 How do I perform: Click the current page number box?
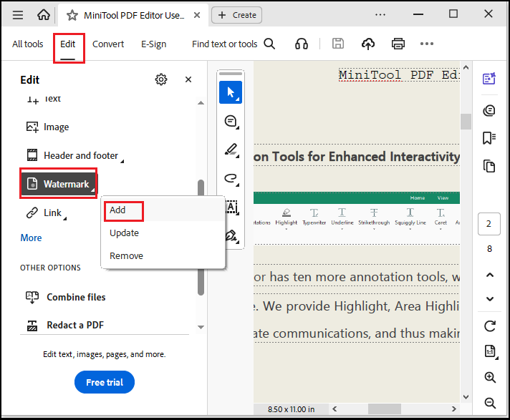[x=489, y=224]
